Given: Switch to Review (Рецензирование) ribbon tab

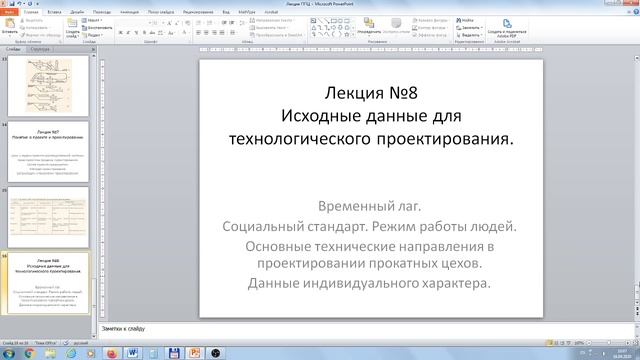Looking at the screenshot, I should click(x=198, y=12).
